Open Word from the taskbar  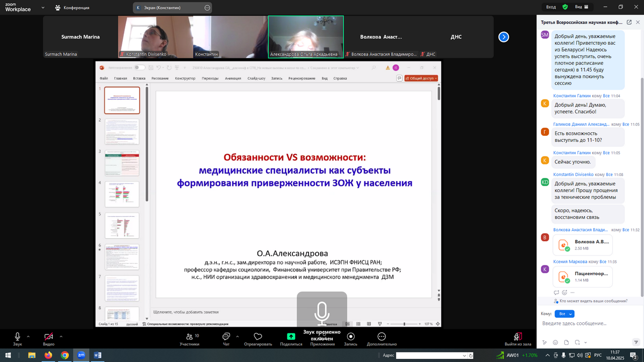(98, 355)
